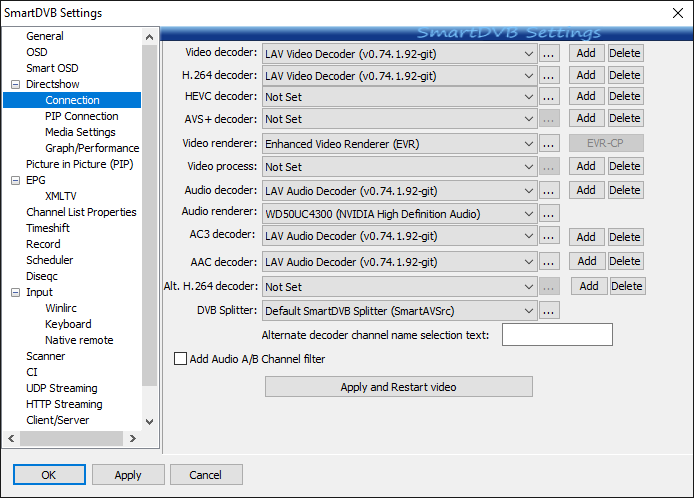The width and height of the screenshot is (694, 498).
Task: Select Picture in Picture (PIP) item
Action: [x=80, y=164]
